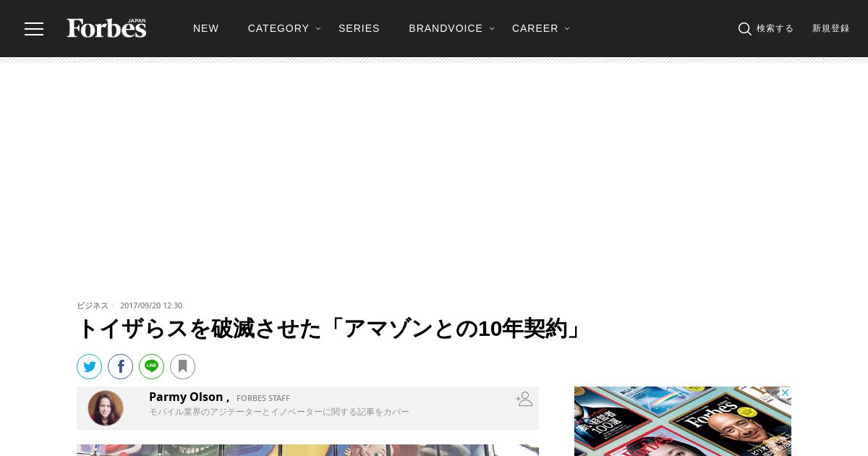
Task: Open the SERIES menu item
Action: [359, 28]
